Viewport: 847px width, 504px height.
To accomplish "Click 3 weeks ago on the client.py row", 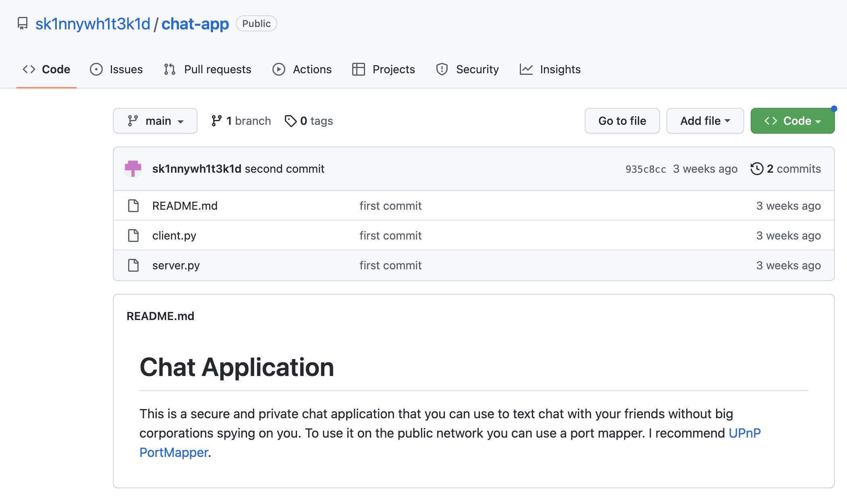I will [x=789, y=235].
